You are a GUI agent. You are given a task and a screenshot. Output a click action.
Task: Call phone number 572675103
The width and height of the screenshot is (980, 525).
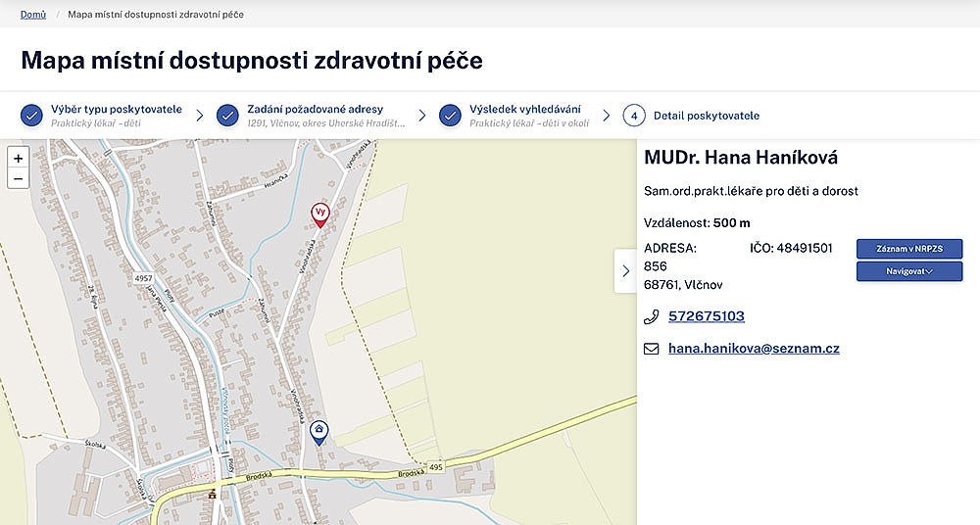[707, 316]
